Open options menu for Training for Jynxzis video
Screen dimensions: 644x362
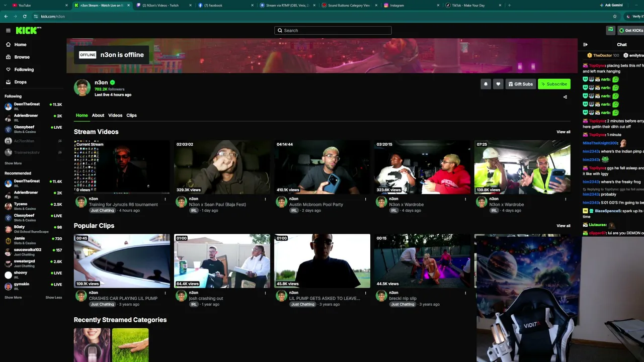[165, 199]
